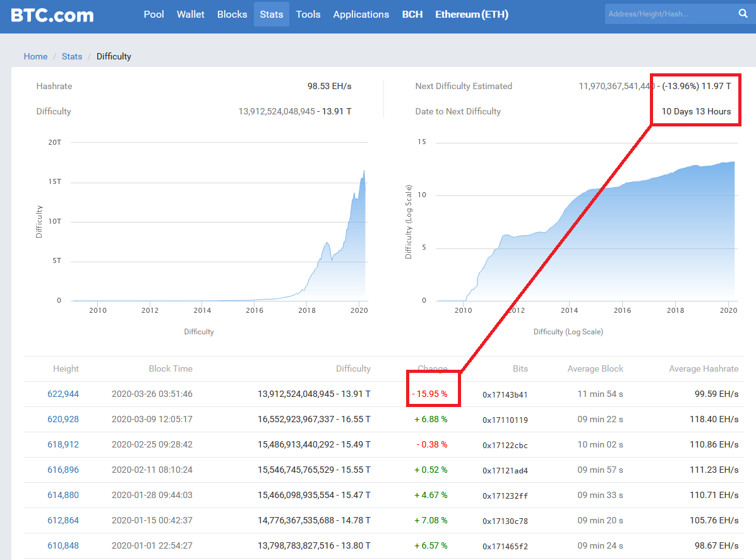
Task: Click block time 2020-01-01 22:54:27
Action: (x=152, y=545)
